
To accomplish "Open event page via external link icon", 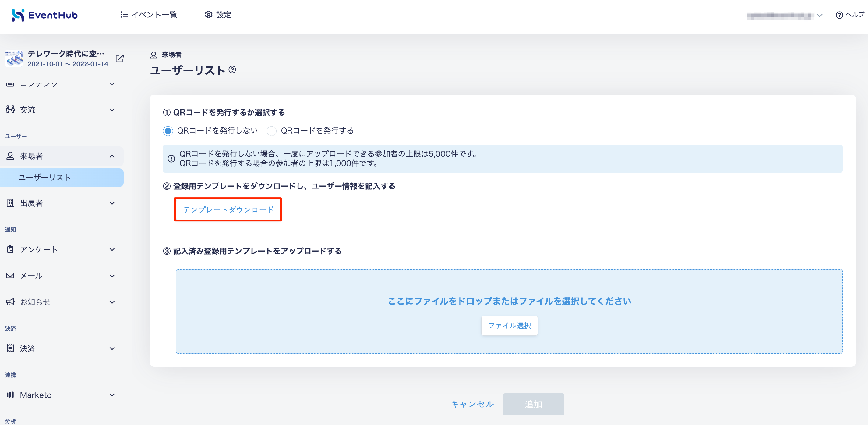I will point(120,58).
